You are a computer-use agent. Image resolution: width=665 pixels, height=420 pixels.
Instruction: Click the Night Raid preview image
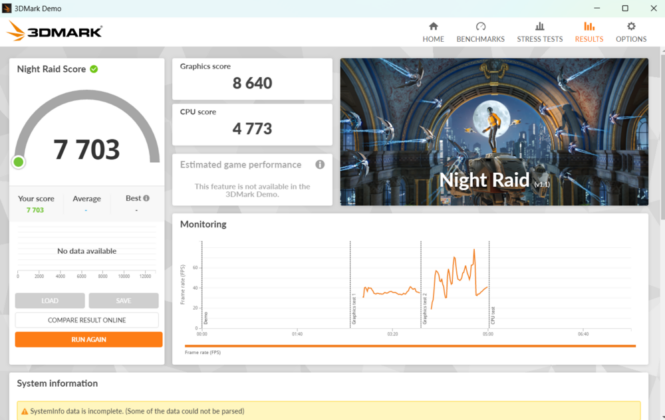494,132
